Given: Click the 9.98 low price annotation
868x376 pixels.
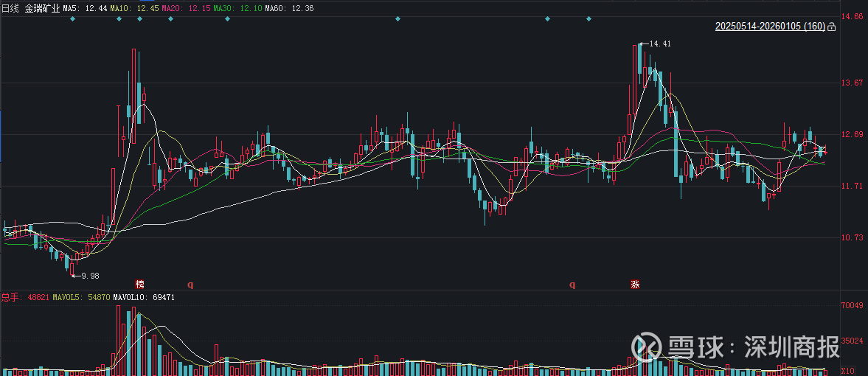Looking at the screenshot, I should coord(89,276).
